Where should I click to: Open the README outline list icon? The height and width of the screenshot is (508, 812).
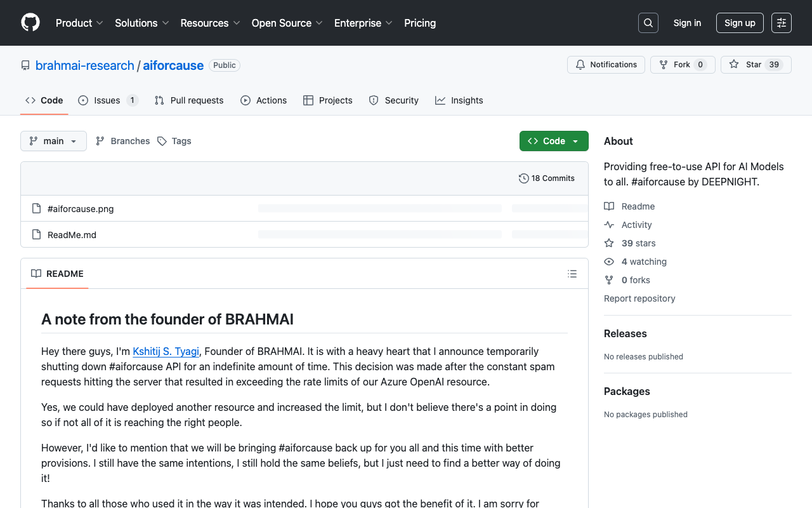[572, 274]
